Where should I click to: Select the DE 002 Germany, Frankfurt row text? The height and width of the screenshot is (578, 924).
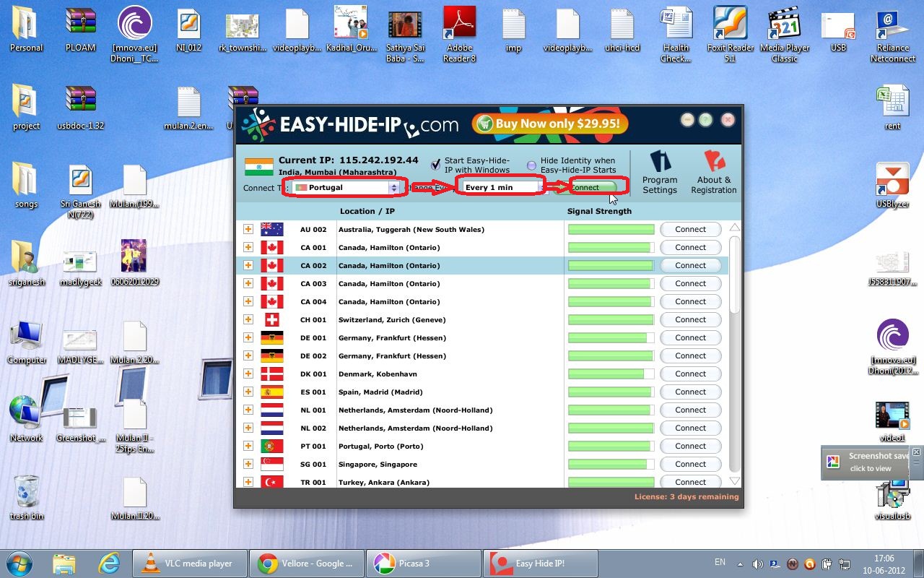(x=392, y=355)
